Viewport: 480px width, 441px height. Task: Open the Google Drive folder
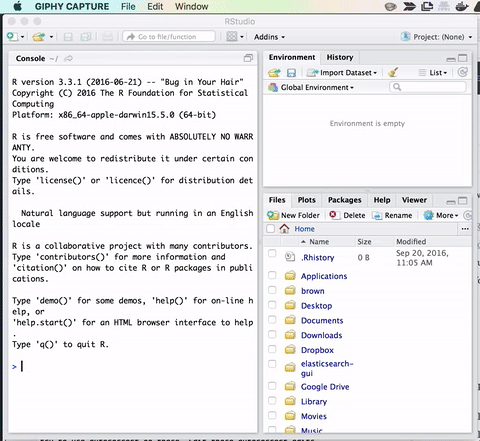coord(325,387)
